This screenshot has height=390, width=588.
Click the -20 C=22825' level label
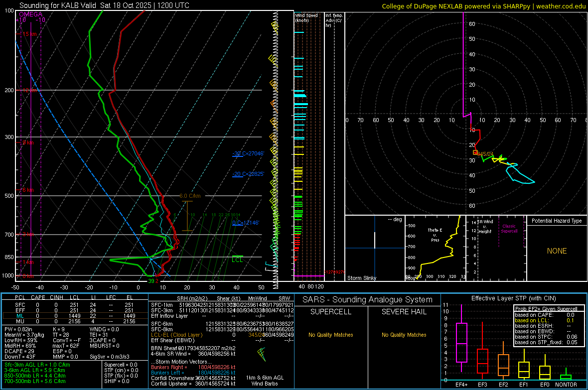pos(248,174)
